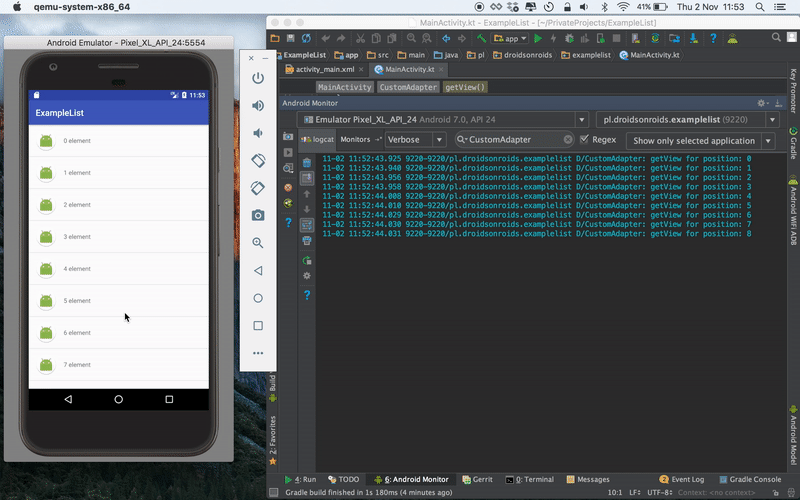Click the emulator take screenshot camera icon
This screenshot has height=500, width=800.
(x=258, y=215)
